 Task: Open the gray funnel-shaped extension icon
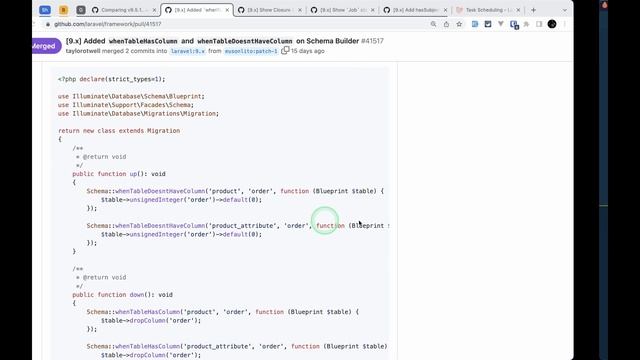[x=501, y=24]
